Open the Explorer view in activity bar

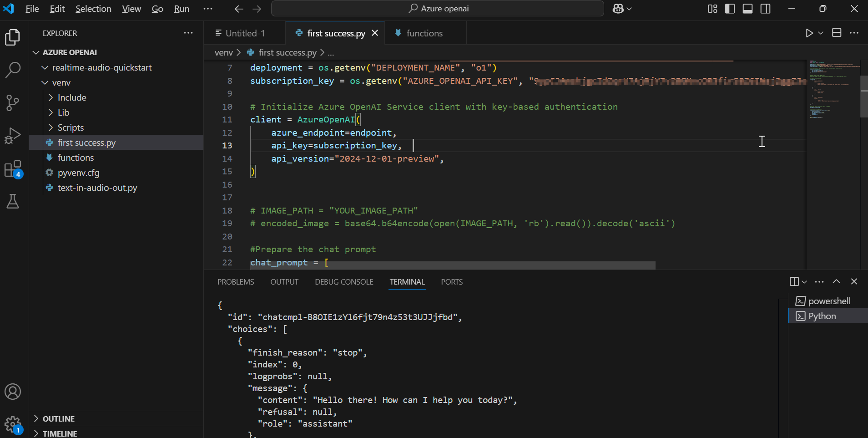click(13, 37)
